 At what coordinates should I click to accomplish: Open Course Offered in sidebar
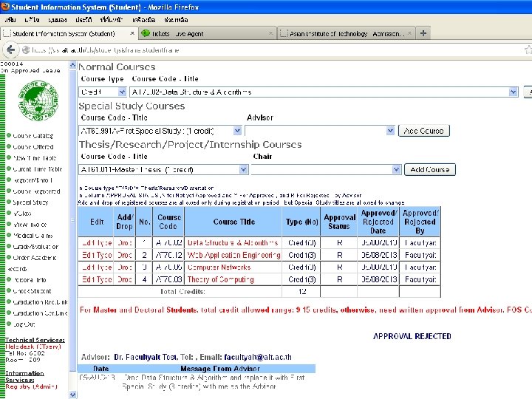[x=33, y=147]
